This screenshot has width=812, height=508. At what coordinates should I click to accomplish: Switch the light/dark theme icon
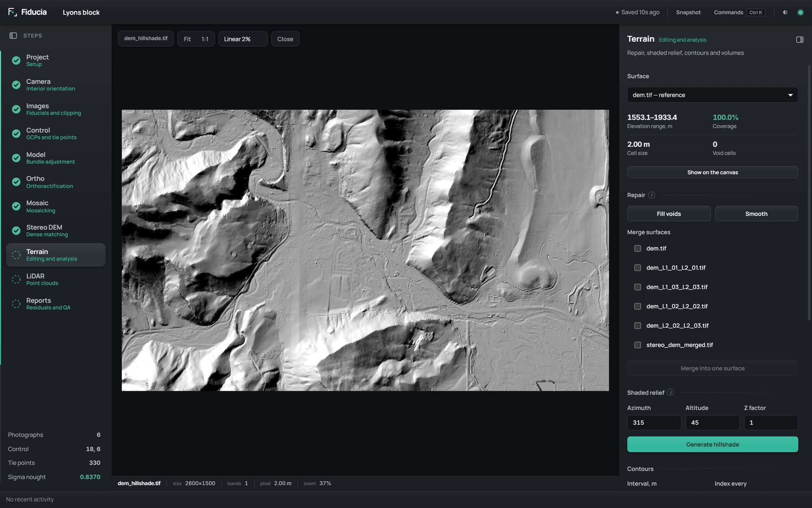[x=785, y=12]
